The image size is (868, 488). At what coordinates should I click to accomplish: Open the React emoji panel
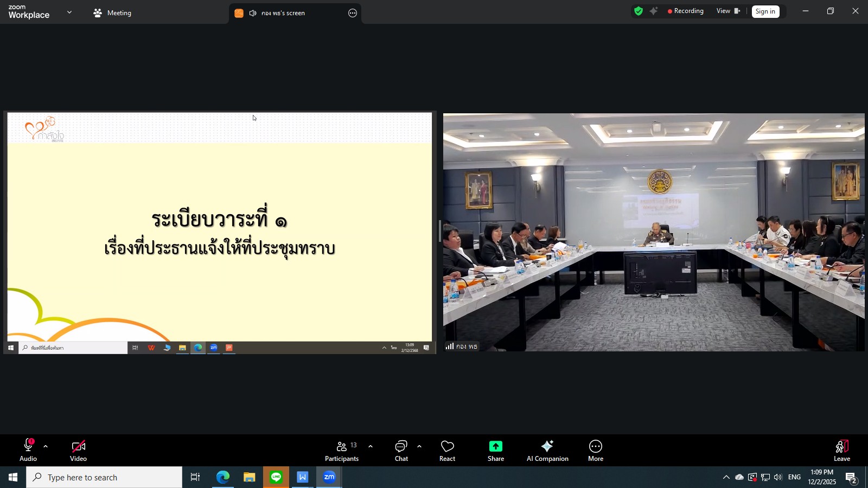tap(447, 450)
